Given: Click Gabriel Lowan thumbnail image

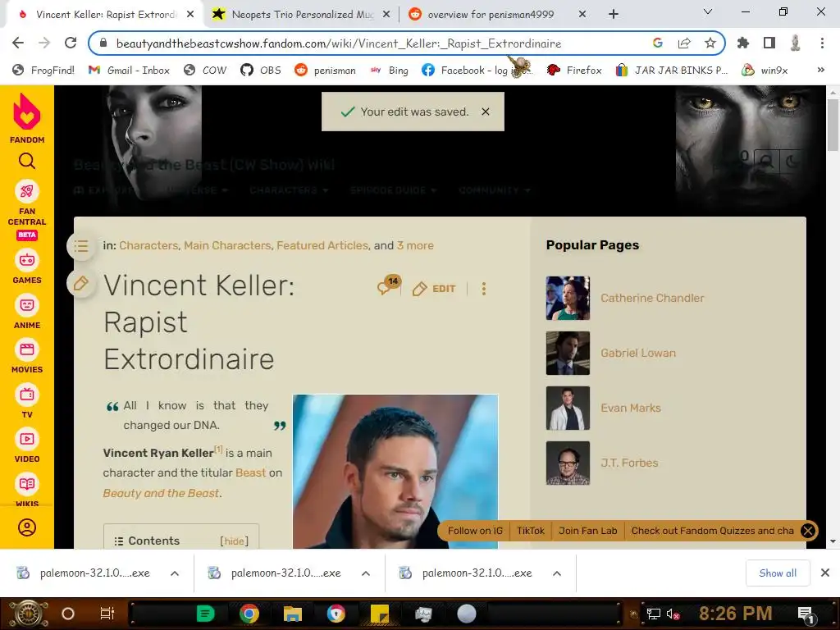Looking at the screenshot, I should click(568, 353).
